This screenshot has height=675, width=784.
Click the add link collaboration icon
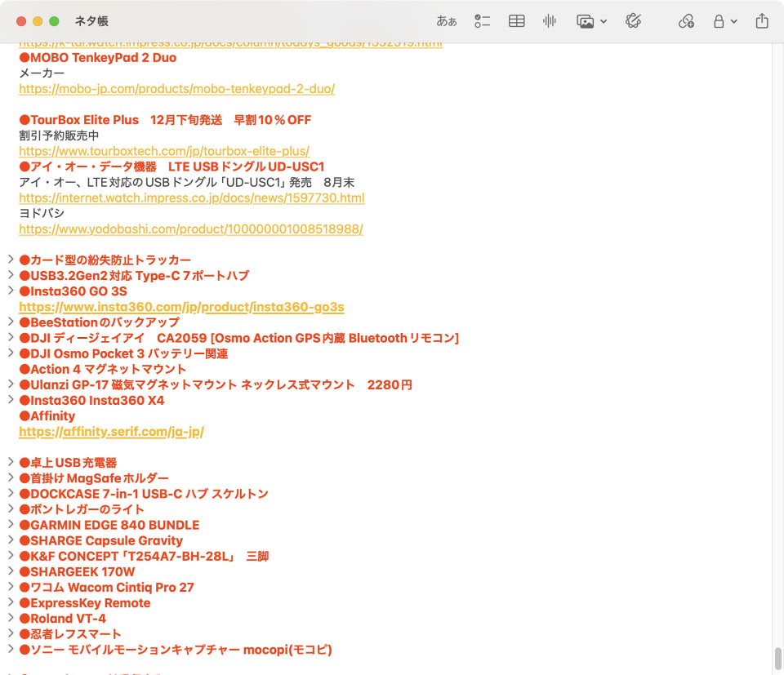(686, 21)
